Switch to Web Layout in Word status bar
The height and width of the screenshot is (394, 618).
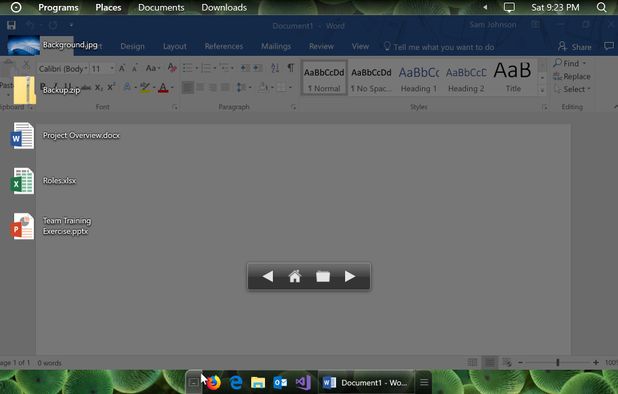pos(507,362)
